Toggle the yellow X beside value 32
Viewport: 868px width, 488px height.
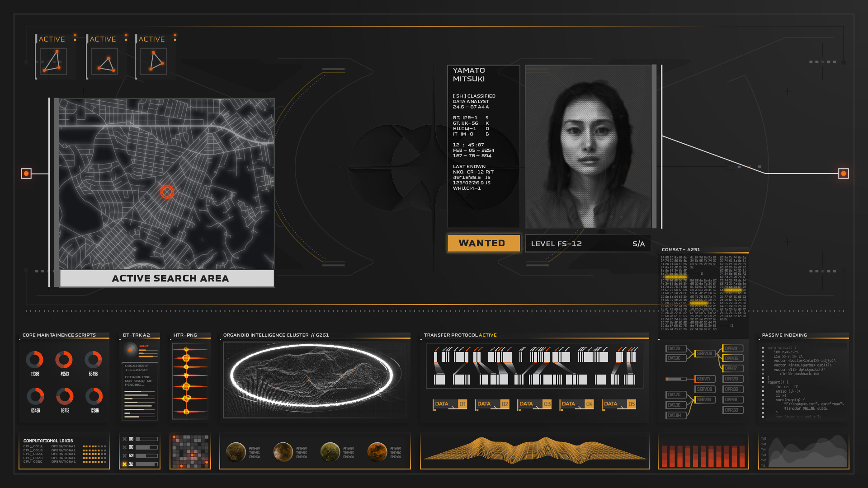pos(124,464)
